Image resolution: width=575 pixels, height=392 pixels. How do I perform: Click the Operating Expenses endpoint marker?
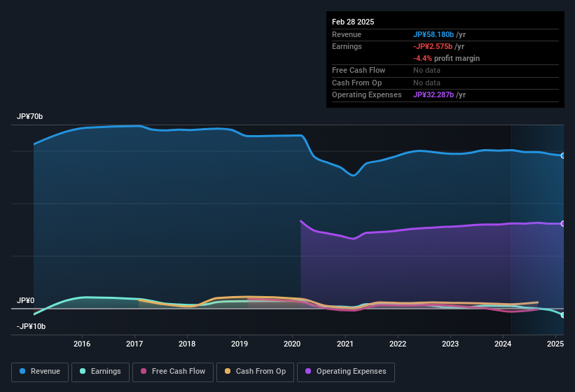pos(563,223)
